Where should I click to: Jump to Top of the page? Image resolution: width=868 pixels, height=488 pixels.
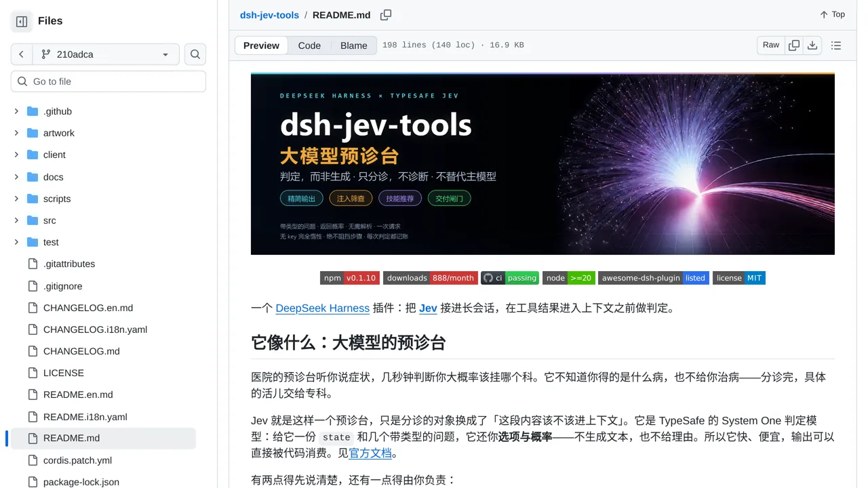[x=832, y=14]
